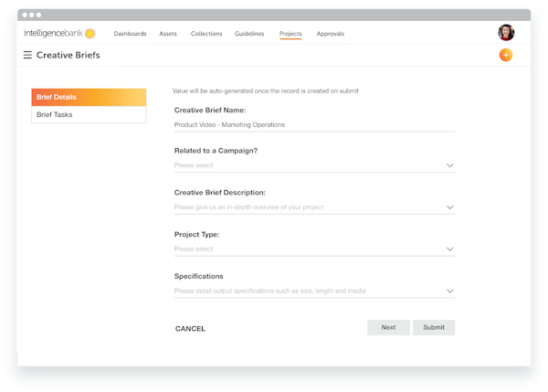
Task: Go to the Assets menu item
Action: point(168,34)
